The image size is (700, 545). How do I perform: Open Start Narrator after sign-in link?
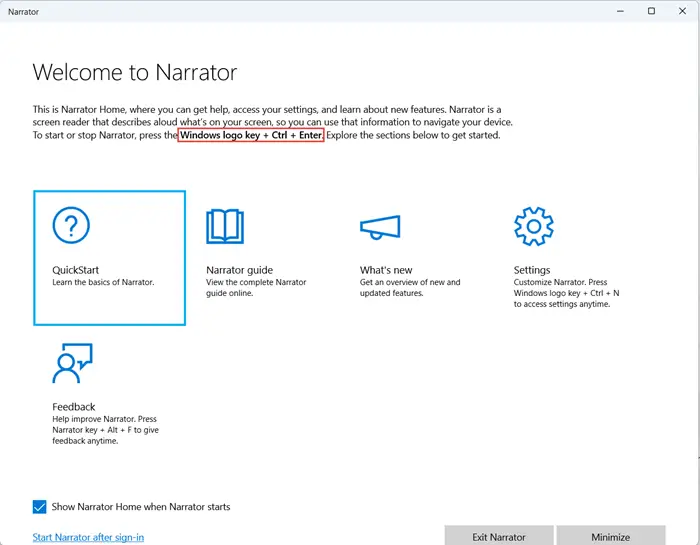pyautogui.click(x=88, y=537)
